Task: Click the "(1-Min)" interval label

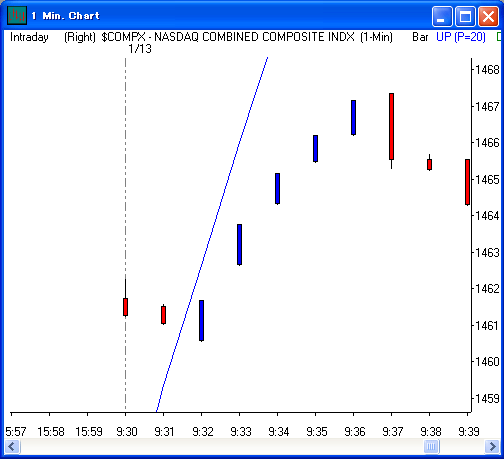Action: tap(376, 37)
